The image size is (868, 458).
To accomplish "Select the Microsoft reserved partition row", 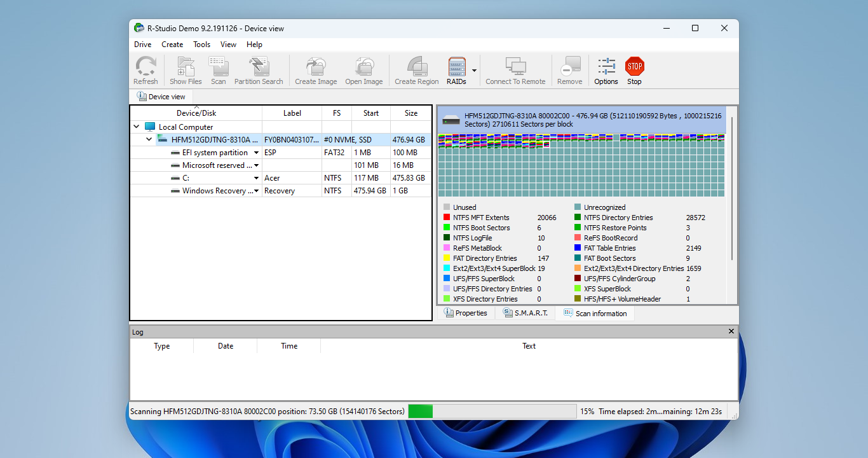I will coord(281,165).
